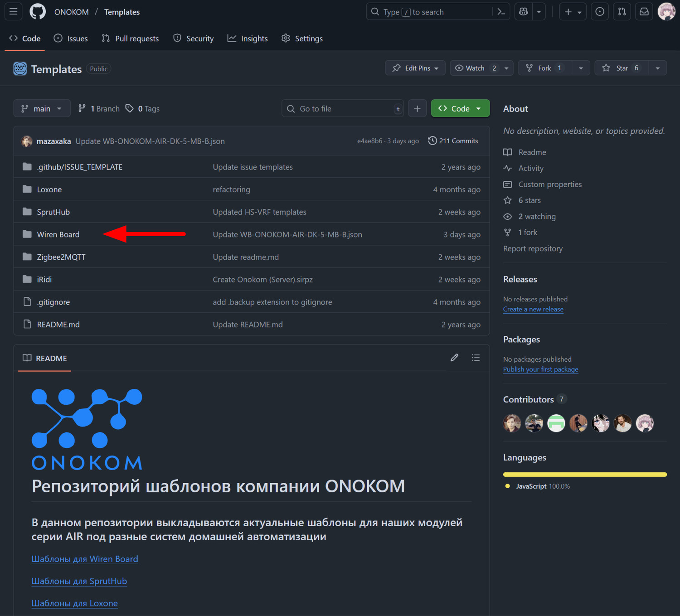Image resolution: width=680 pixels, height=616 pixels.
Task: Click the add file plus button
Action: pos(417,108)
